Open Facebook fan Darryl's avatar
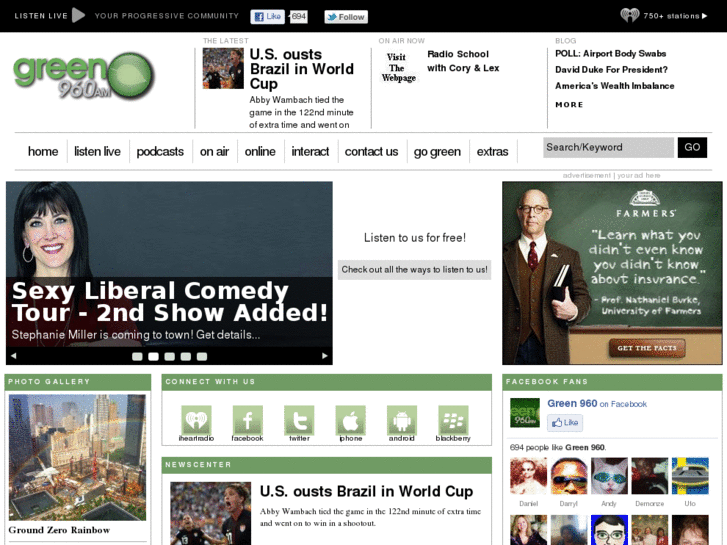This screenshot has width=727, height=545. (x=569, y=476)
